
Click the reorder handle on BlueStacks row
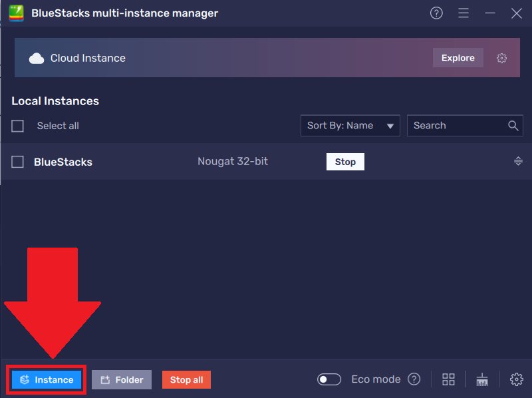click(x=518, y=161)
